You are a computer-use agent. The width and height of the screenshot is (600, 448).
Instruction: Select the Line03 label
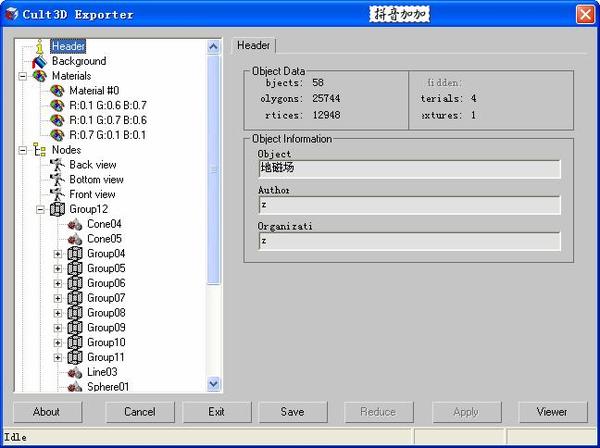tap(102, 372)
